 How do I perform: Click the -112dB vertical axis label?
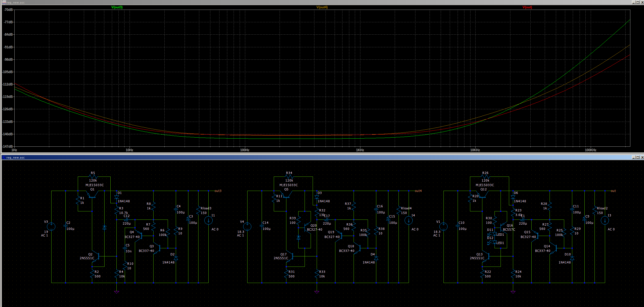pyautogui.click(x=7, y=84)
